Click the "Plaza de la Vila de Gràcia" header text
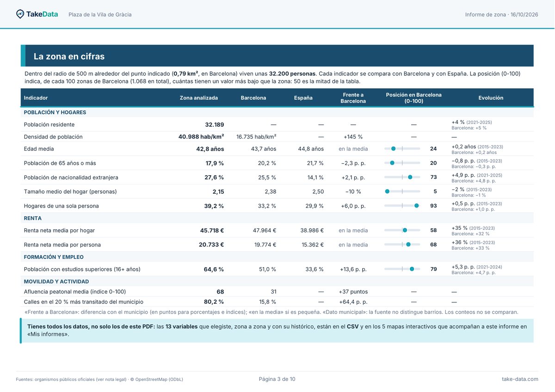 (100, 15)
